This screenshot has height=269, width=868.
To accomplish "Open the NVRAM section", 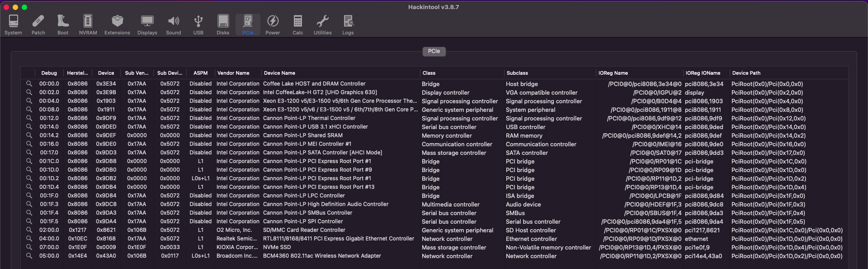I will [x=88, y=24].
